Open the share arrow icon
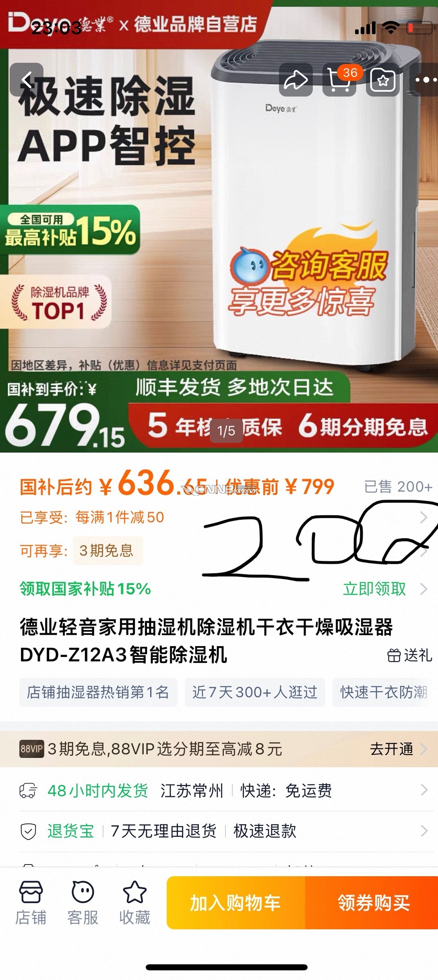Viewport: 438px width, 980px height. pos(296,80)
